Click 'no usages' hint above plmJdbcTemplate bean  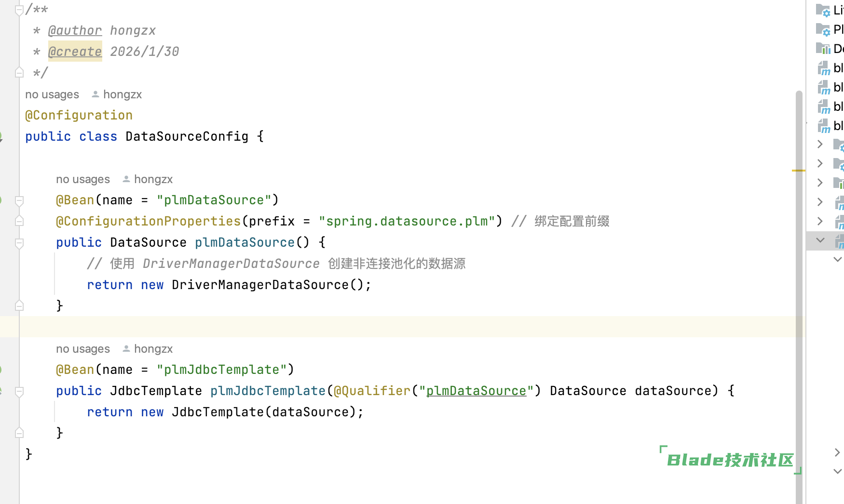[83, 348]
